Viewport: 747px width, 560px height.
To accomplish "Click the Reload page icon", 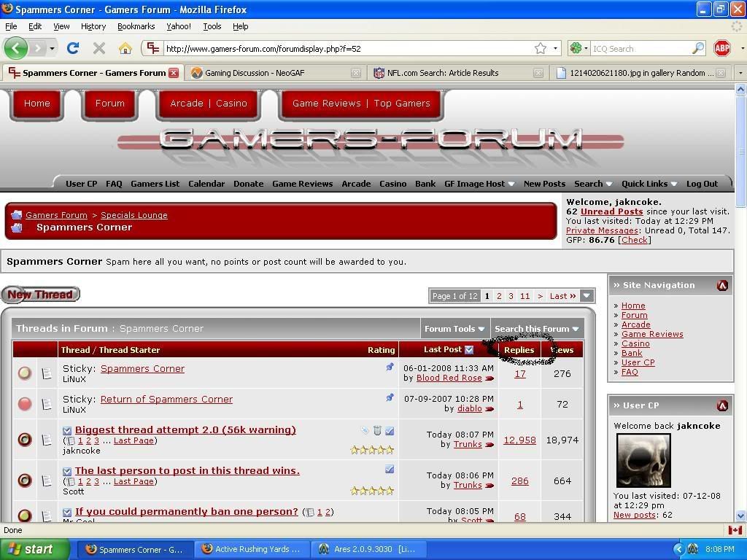I will [73, 48].
